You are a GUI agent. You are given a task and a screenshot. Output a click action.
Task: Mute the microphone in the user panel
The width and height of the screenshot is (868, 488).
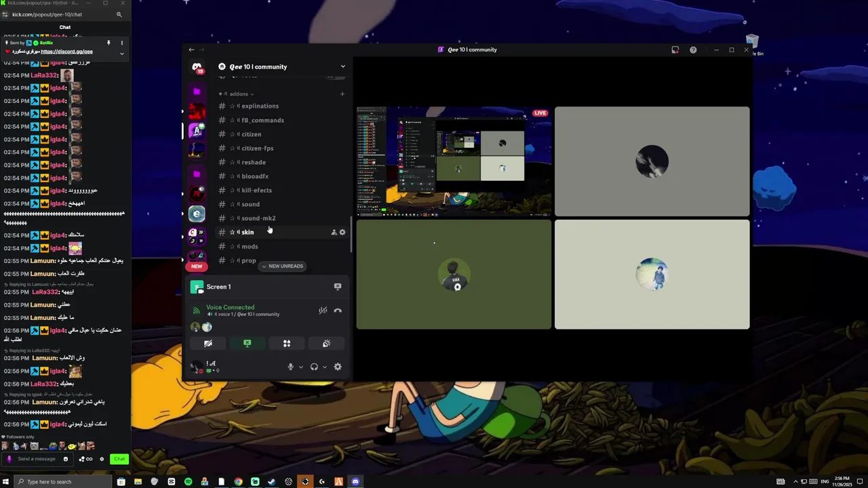(x=290, y=367)
